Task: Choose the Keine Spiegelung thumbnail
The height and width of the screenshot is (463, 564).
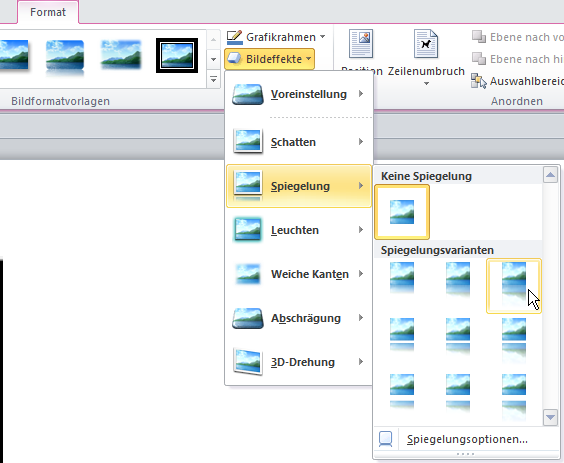Action: (x=402, y=212)
